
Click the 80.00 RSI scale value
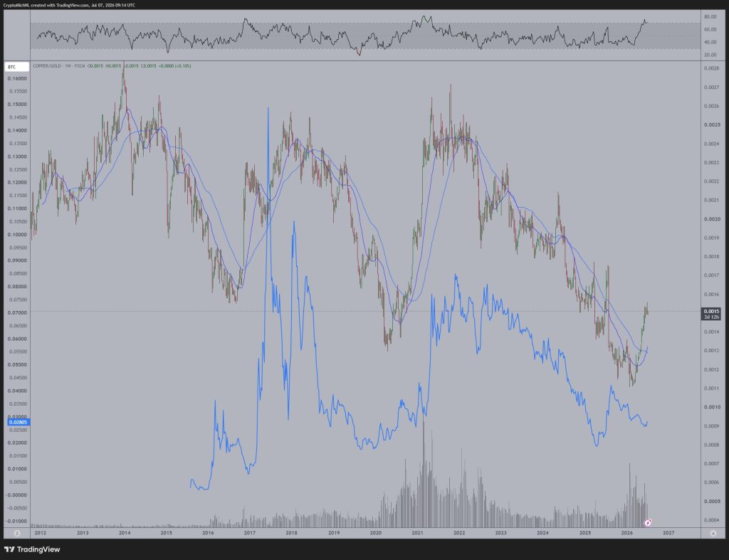tap(710, 17)
